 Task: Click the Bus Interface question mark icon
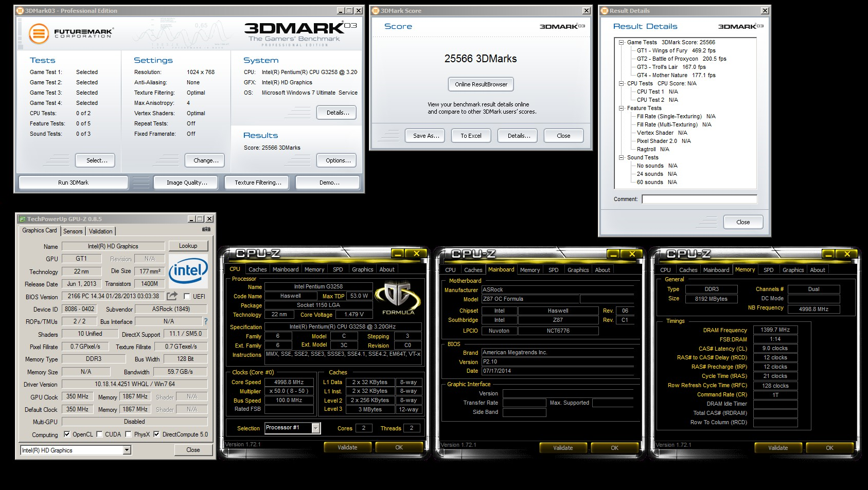206,321
